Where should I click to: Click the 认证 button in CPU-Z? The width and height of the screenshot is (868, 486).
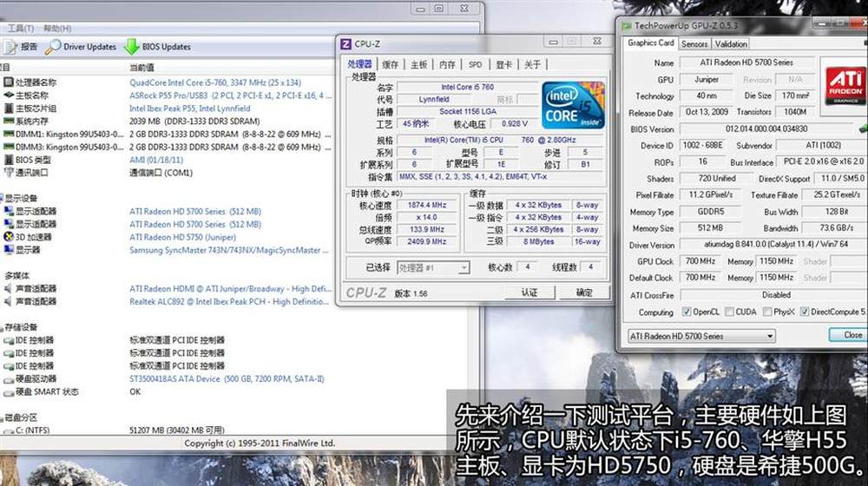tap(529, 292)
